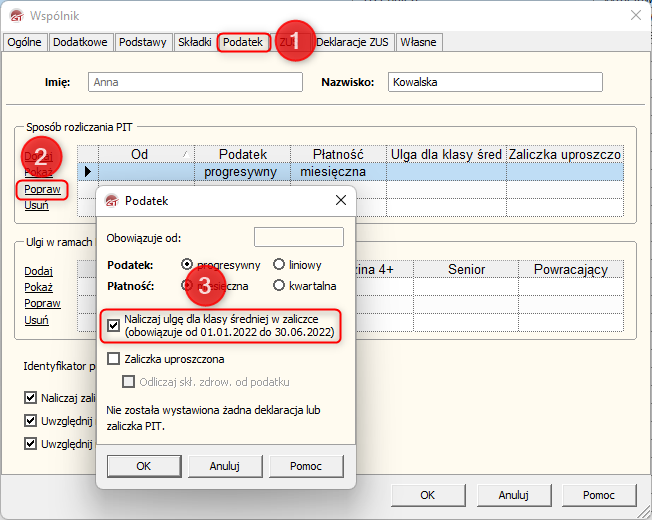Click Dodaj link in Ulgi section

coord(38,271)
